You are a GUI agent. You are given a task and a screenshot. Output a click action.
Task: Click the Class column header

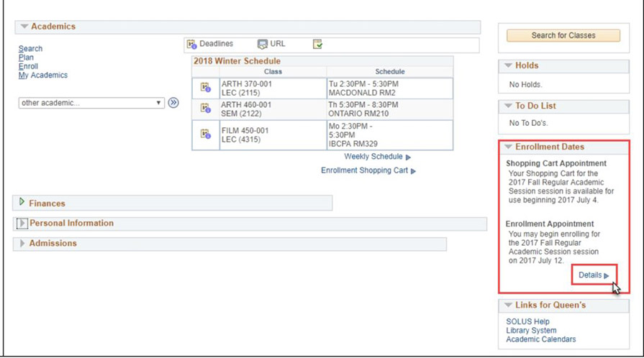pyautogui.click(x=273, y=71)
